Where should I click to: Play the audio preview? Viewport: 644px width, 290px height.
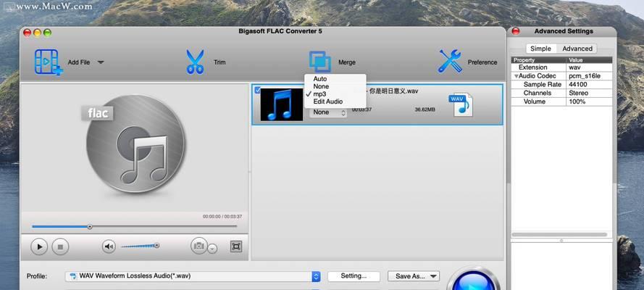pos(39,247)
